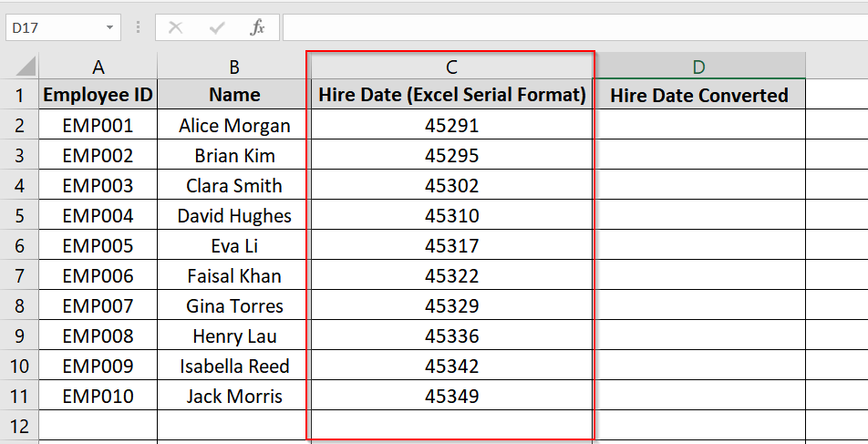Click the Hire Date Converted header cell
Image resolution: width=868 pixels, height=444 pixels.
[x=699, y=94]
